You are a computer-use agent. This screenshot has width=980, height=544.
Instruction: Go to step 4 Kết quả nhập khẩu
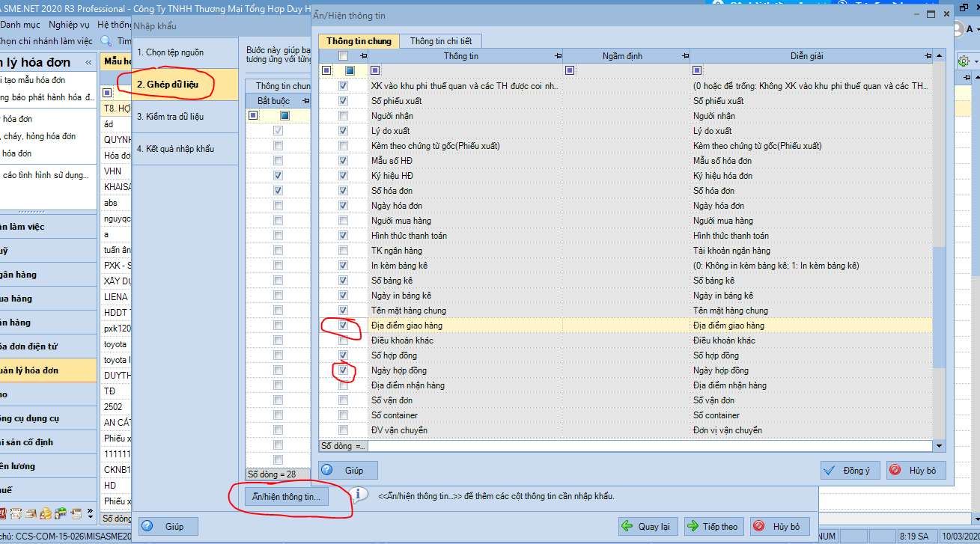[185, 149]
